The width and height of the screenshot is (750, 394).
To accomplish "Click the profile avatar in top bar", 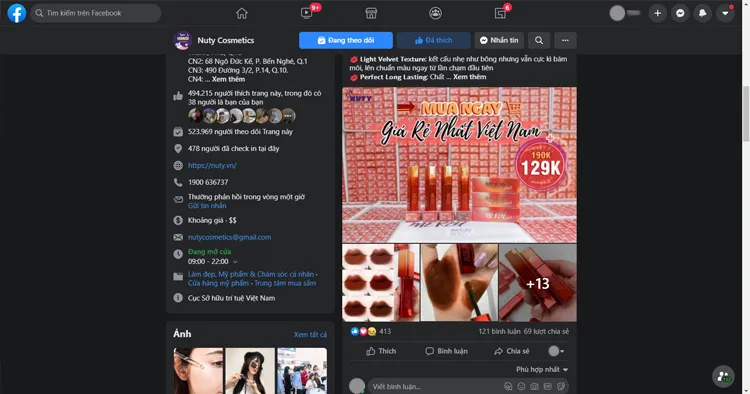I will point(617,13).
